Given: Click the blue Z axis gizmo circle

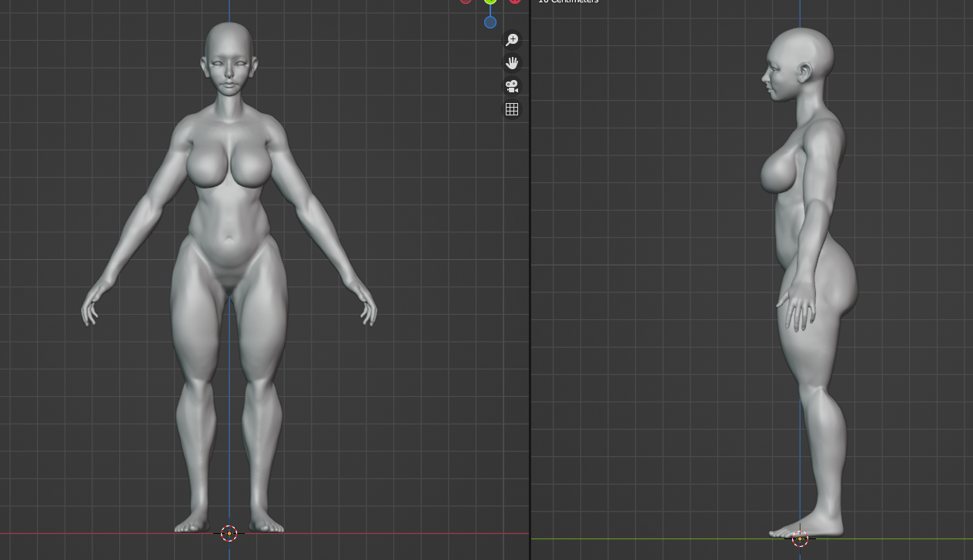Looking at the screenshot, I should pos(490,22).
